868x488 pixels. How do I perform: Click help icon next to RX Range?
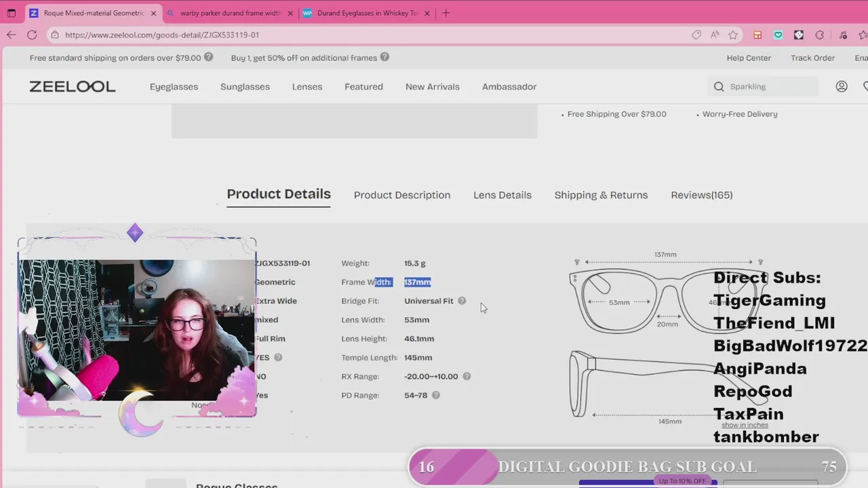click(467, 376)
